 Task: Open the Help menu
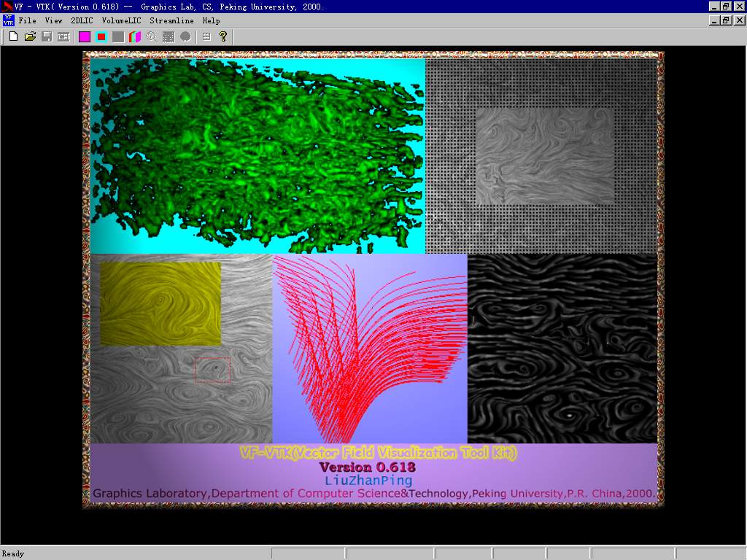[211, 20]
